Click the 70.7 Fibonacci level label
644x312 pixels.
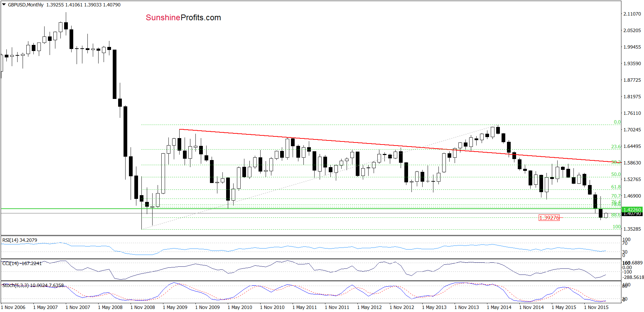(616, 196)
